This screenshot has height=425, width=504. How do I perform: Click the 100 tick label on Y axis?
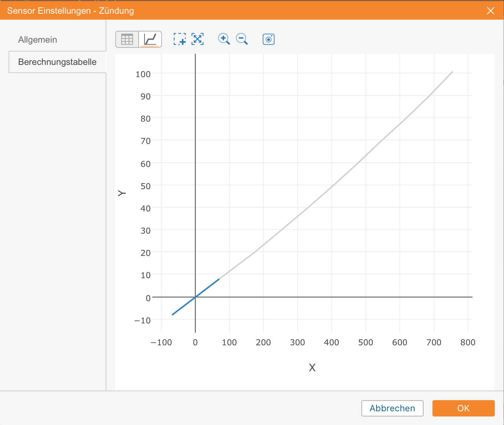(x=143, y=74)
